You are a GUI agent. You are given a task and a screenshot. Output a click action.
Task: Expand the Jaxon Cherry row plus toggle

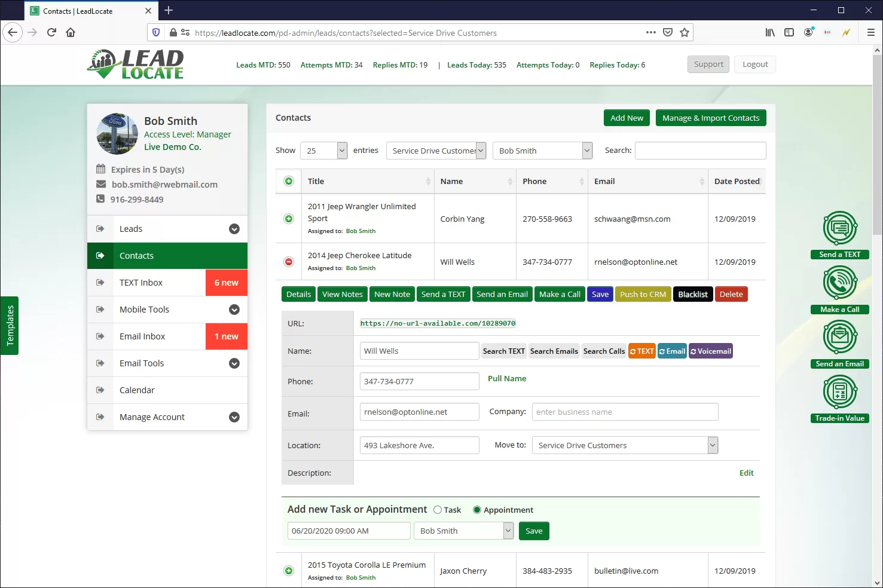tap(289, 571)
